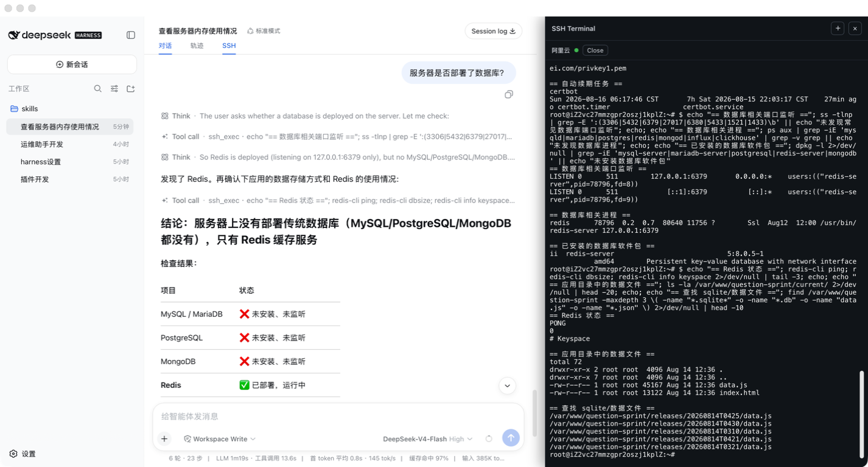Click the second Think icon about Redis
The width and height of the screenshot is (868, 467).
point(165,157)
